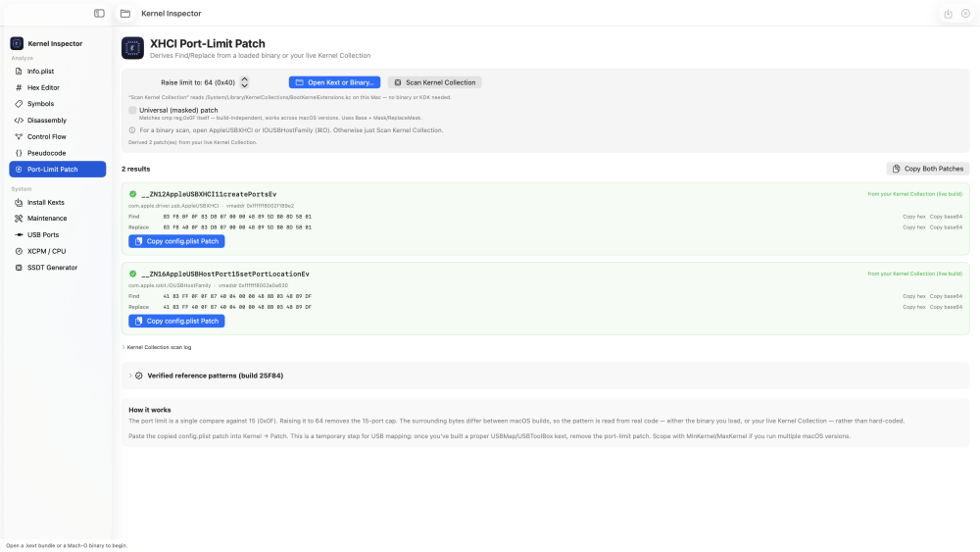Toggle the sidebar panel icon
Viewport: 980px width, 552px height.
tap(99, 13)
